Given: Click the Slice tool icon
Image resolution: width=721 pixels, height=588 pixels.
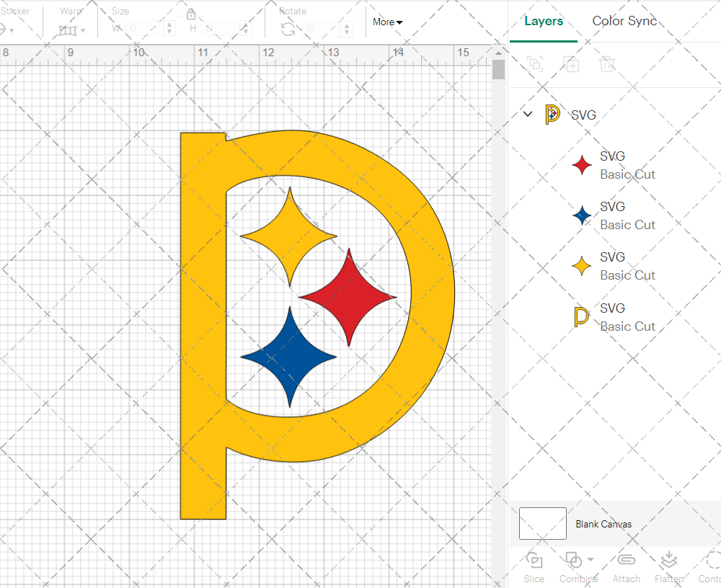Looking at the screenshot, I should 534,560.
